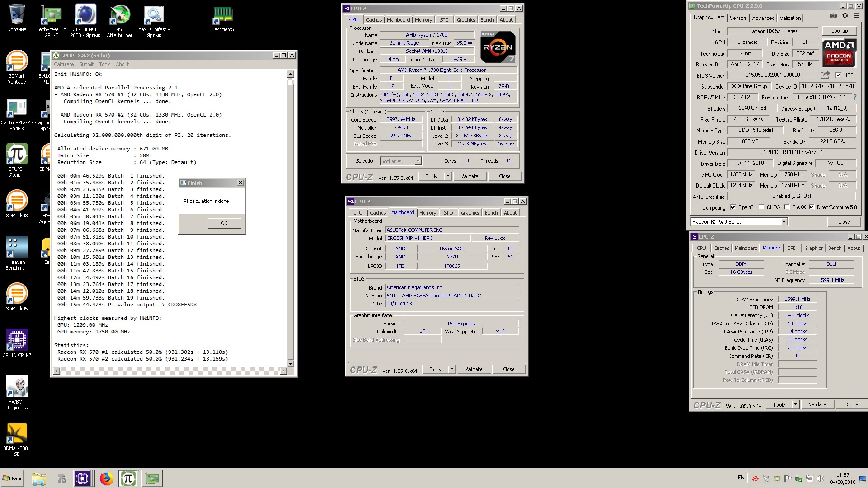Click the Bus Interface question mark icon
The width and height of the screenshot is (868, 488).
(x=855, y=97)
